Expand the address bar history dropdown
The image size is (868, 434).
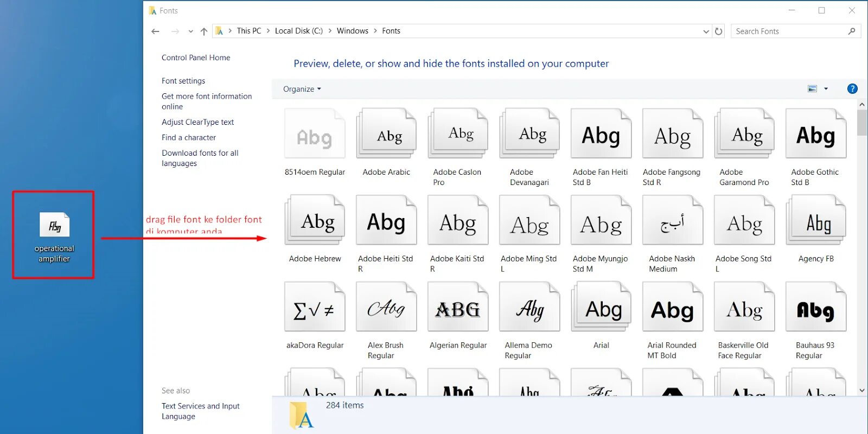pyautogui.click(x=706, y=31)
